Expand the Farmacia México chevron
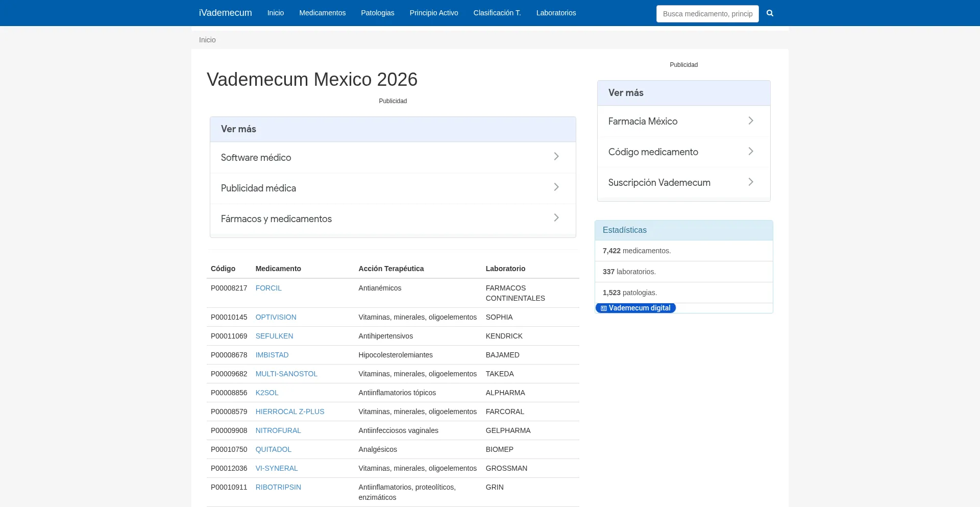The height and width of the screenshot is (507, 980). point(751,120)
